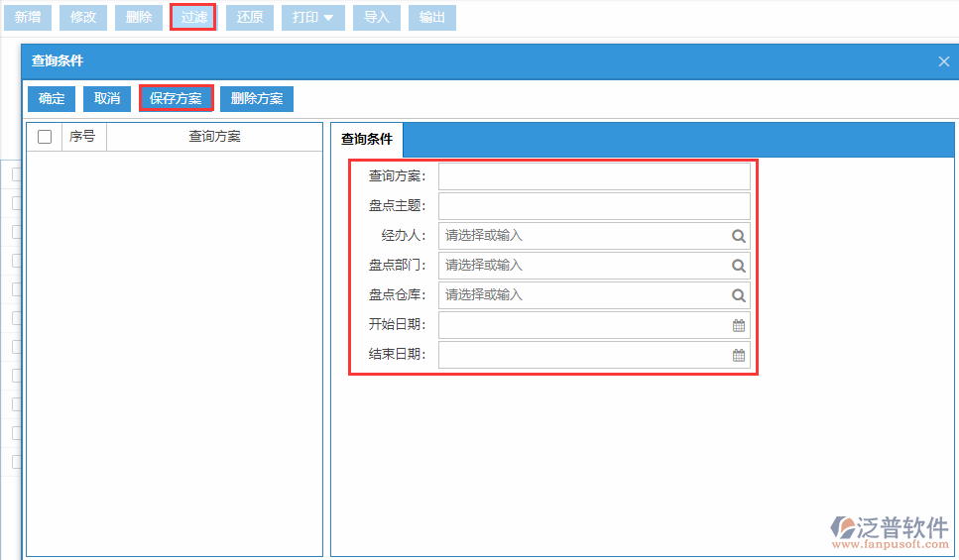Click search icon in 经办人 field

[738, 236]
